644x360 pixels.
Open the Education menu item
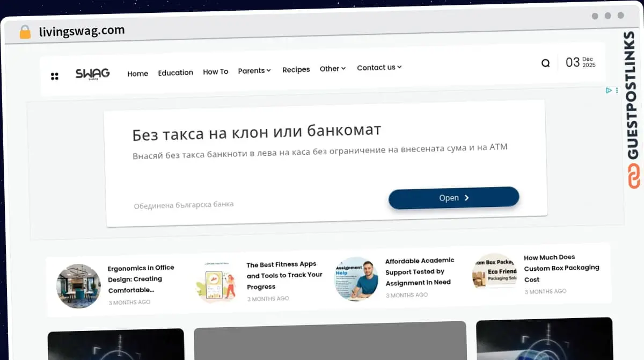(175, 73)
